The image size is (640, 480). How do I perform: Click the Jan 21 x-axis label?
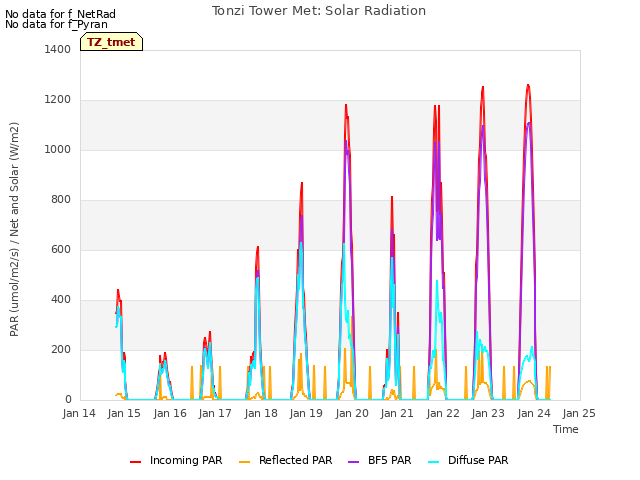click(x=397, y=413)
